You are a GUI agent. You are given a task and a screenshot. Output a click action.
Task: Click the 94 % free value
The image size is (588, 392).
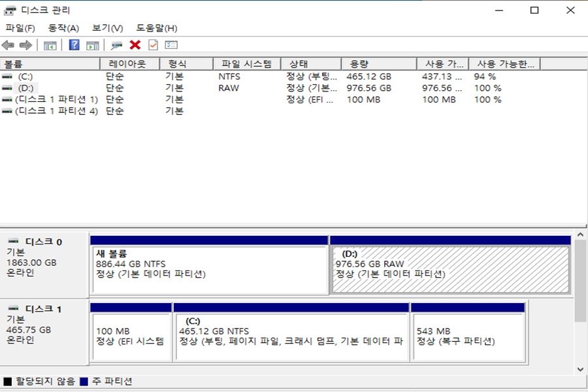click(x=485, y=76)
